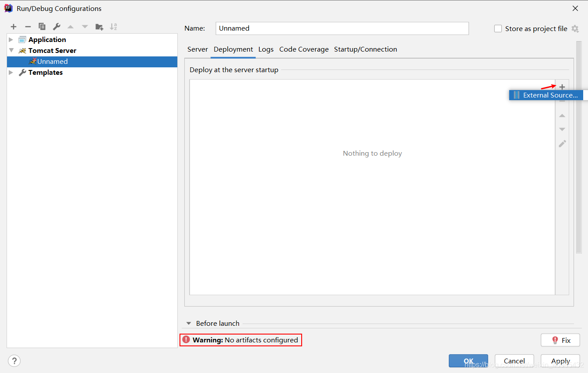Click the Name input field
The image size is (588, 373).
(x=342, y=28)
